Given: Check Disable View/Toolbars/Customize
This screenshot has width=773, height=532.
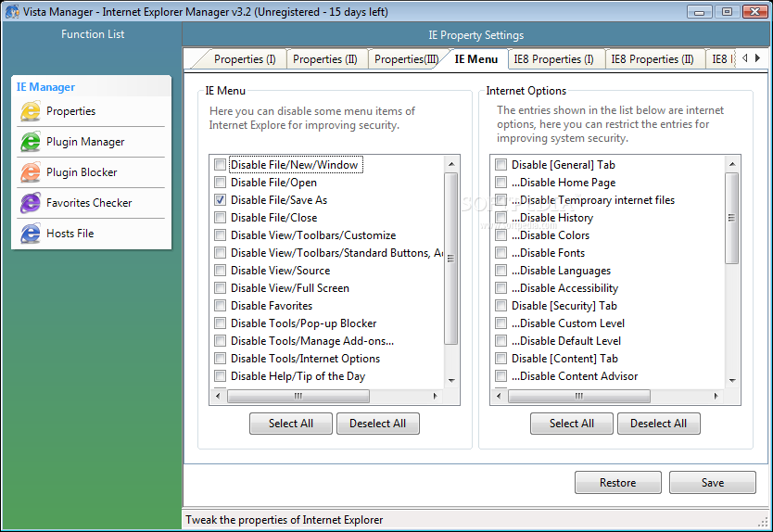Looking at the screenshot, I should tap(220, 235).
